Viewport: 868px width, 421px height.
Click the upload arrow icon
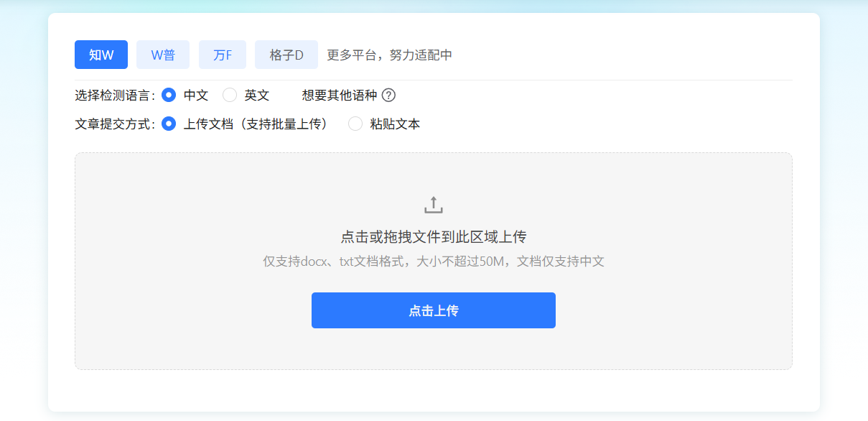[434, 205]
